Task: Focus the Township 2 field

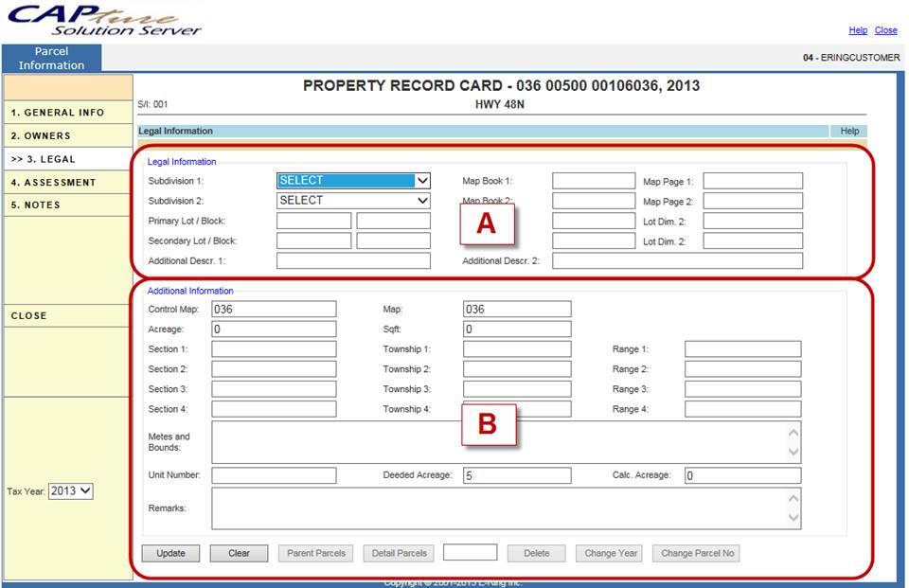Action: click(x=517, y=369)
